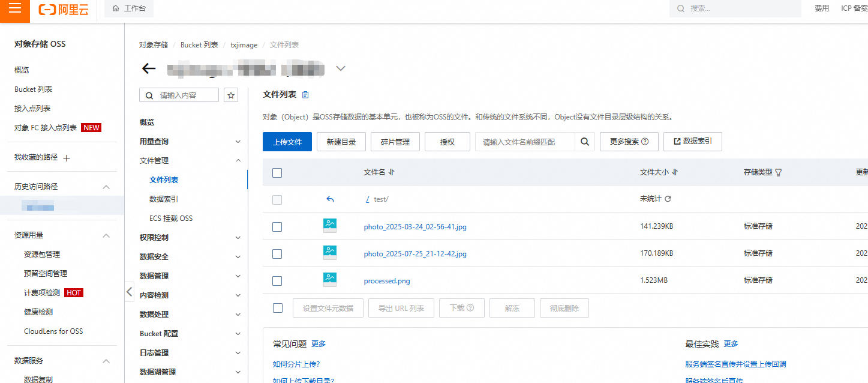
Task: Click the return-to-parent arrow in test/ row
Action: click(330, 199)
